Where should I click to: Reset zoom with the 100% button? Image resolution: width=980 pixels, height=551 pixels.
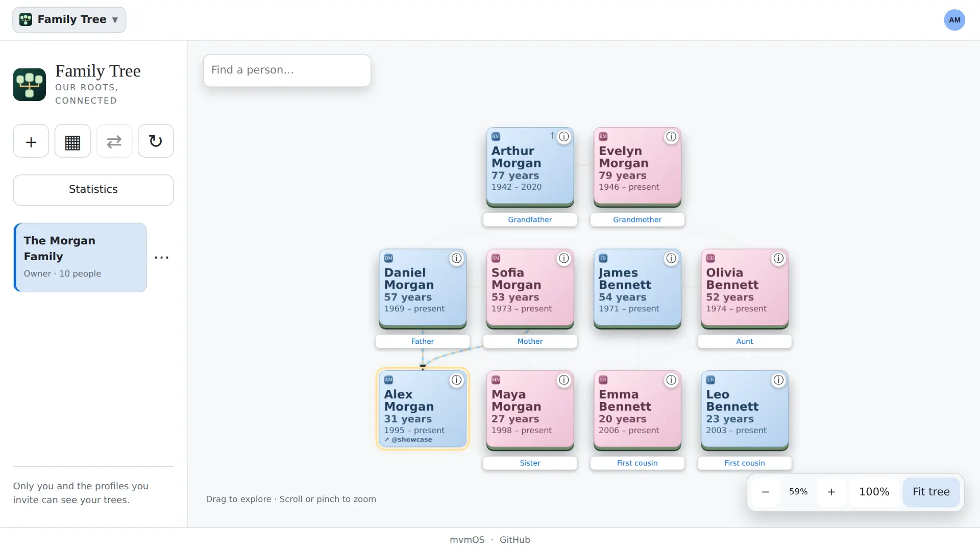point(874,492)
